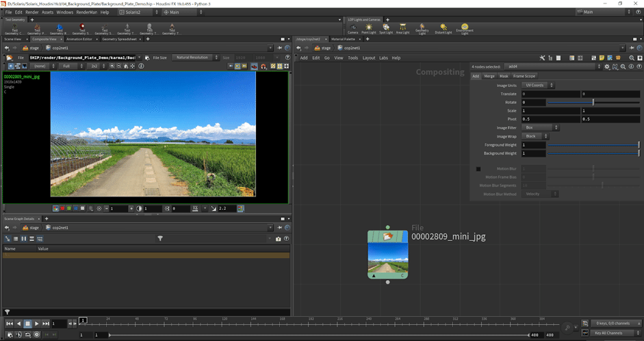644x341 pixels.
Task: Click the Distant Light shelf icon
Action: click(x=443, y=28)
